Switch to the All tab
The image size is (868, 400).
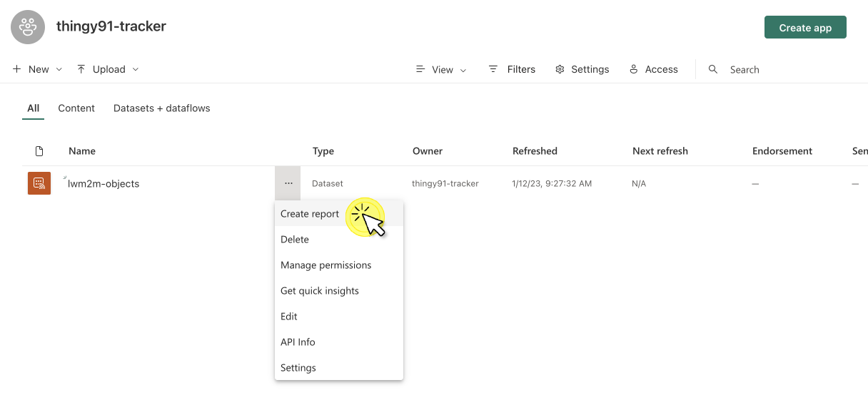[33, 108]
